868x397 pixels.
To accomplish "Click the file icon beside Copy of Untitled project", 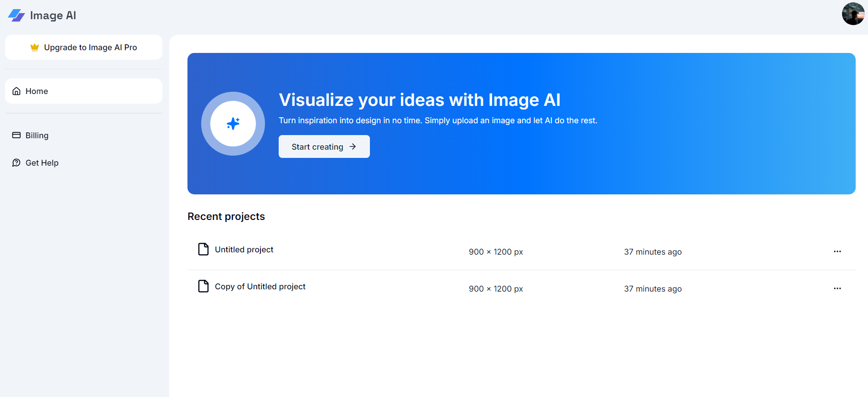I will [x=203, y=286].
